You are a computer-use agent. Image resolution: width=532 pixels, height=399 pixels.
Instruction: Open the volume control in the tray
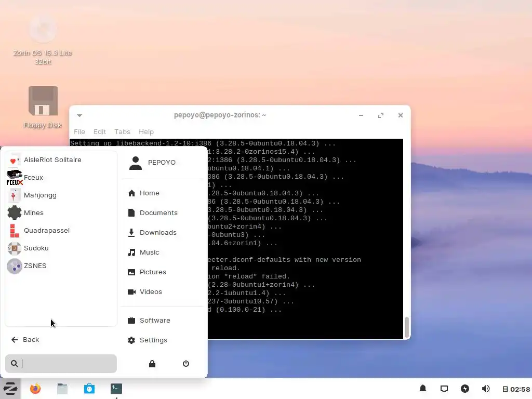(x=486, y=389)
